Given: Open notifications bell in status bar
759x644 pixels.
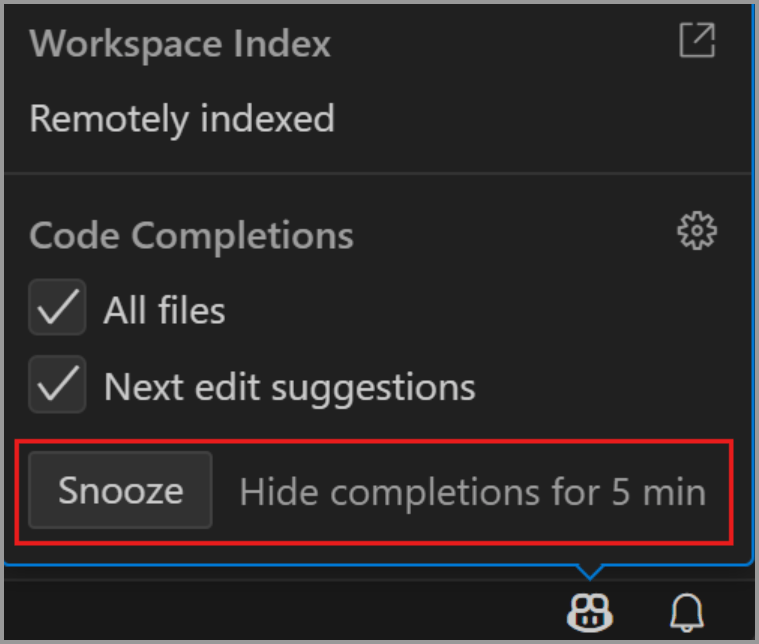Looking at the screenshot, I should click(x=685, y=609).
